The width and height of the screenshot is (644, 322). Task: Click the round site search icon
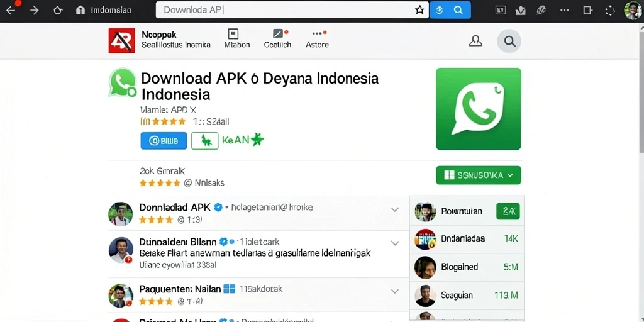[509, 41]
